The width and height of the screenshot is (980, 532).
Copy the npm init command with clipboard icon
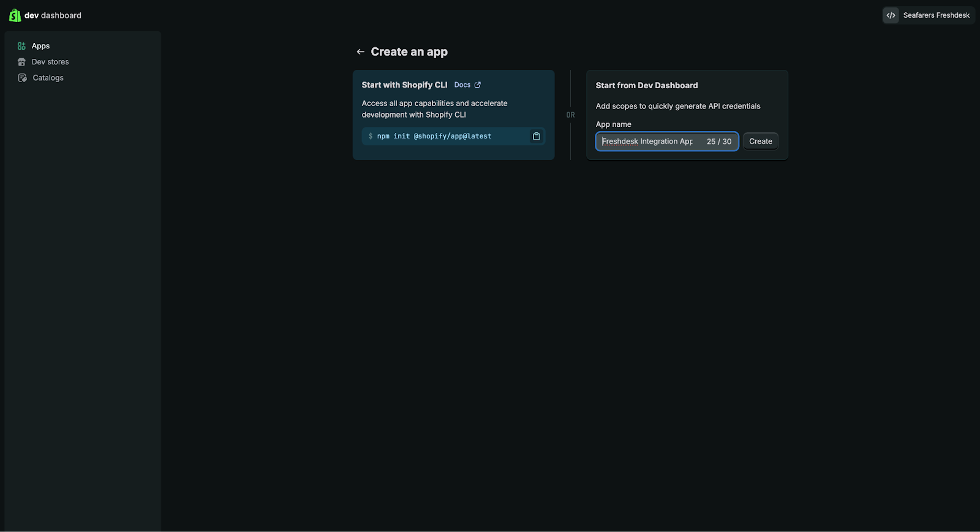[x=537, y=136]
